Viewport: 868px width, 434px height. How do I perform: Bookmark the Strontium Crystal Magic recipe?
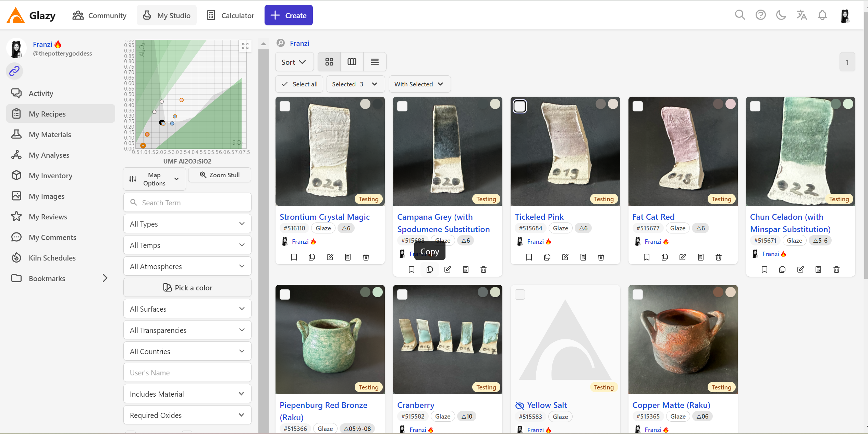[294, 257]
